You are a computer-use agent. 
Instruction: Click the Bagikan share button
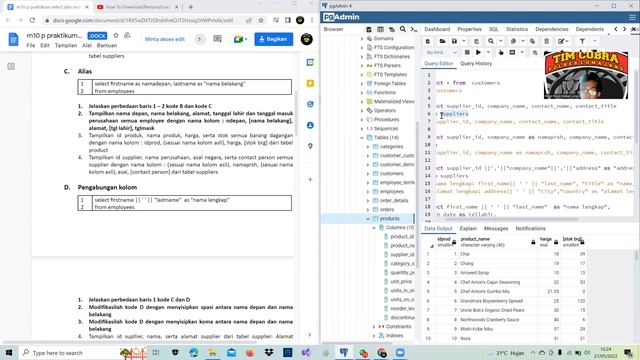coord(273,39)
